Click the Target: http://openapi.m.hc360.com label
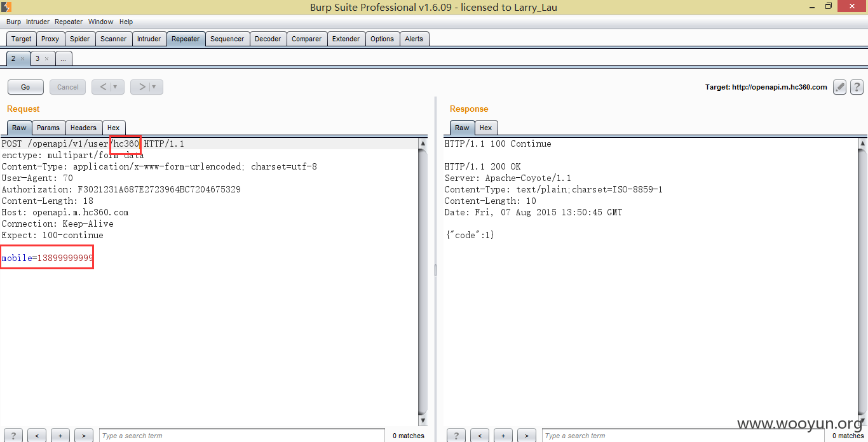 pyautogui.click(x=766, y=87)
